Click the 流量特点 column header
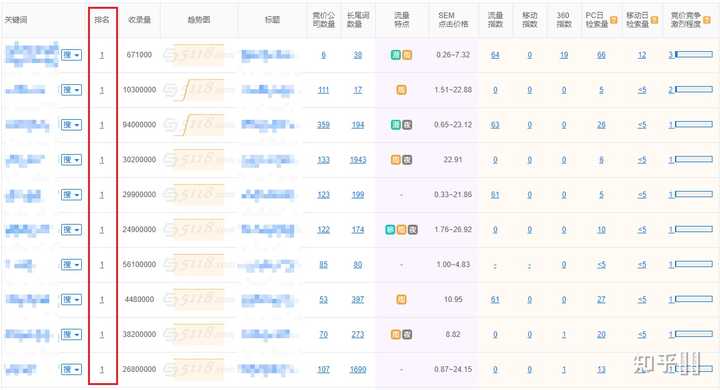Viewport: 720px width, 390px height. [402, 20]
